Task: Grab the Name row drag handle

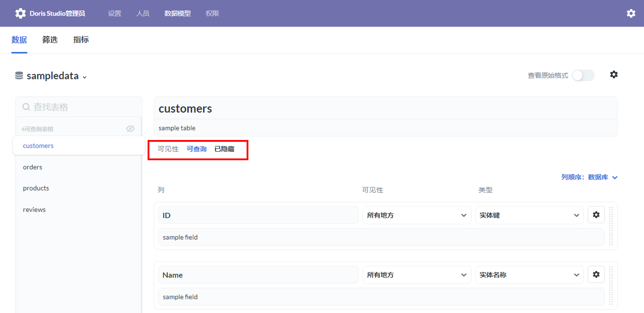Action: coord(611,286)
